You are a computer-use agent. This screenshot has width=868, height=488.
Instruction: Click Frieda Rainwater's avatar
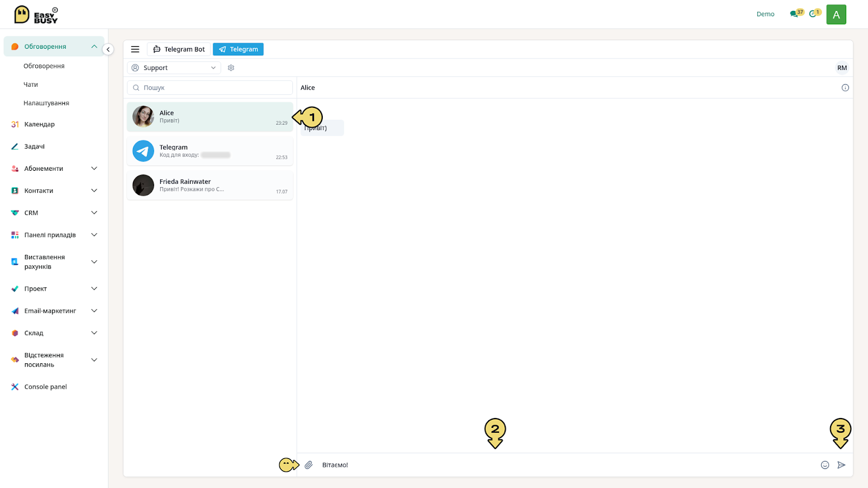coord(143,185)
